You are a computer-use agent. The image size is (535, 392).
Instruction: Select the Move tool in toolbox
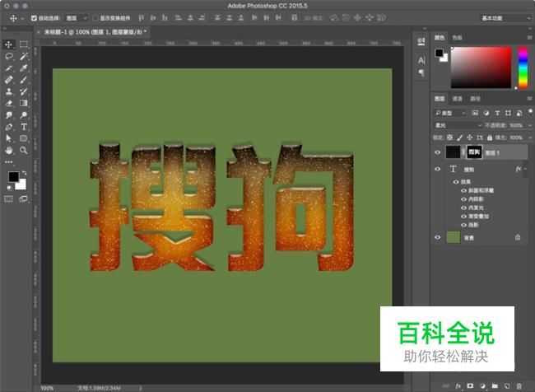tap(8, 44)
